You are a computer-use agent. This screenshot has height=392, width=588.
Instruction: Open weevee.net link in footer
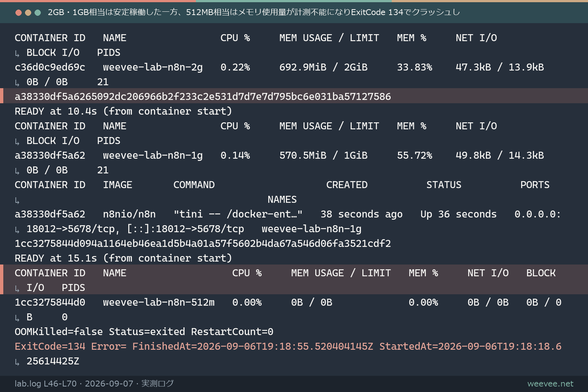point(550,384)
